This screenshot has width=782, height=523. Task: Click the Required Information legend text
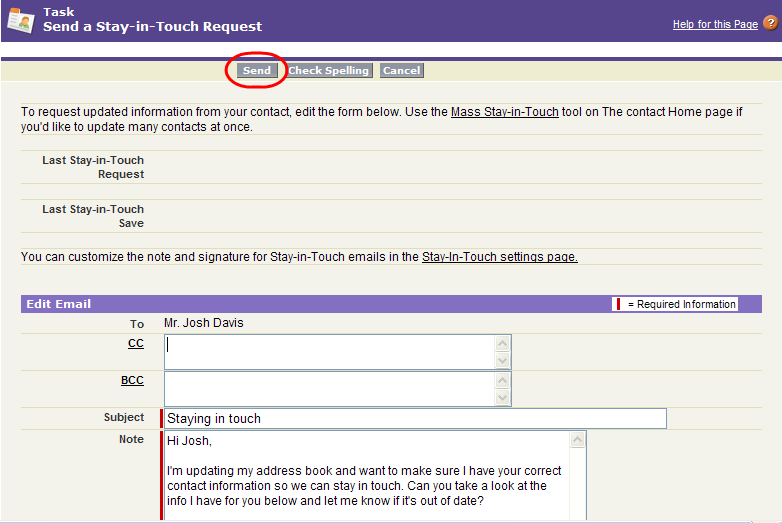(x=681, y=304)
